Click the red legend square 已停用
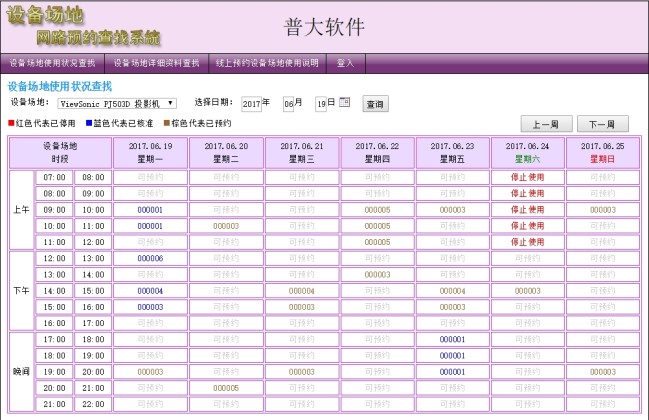This screenshot has width=649, height=420. tap(12, 123)
